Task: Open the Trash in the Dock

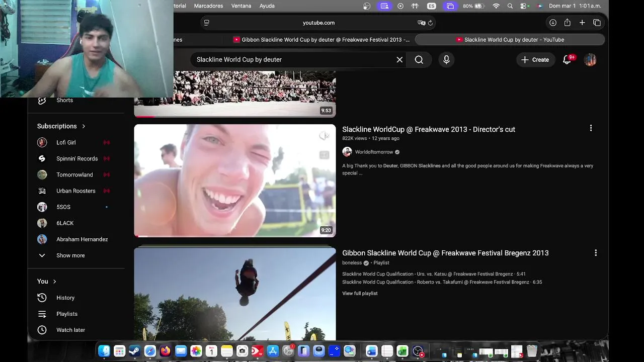Action: 532,351
